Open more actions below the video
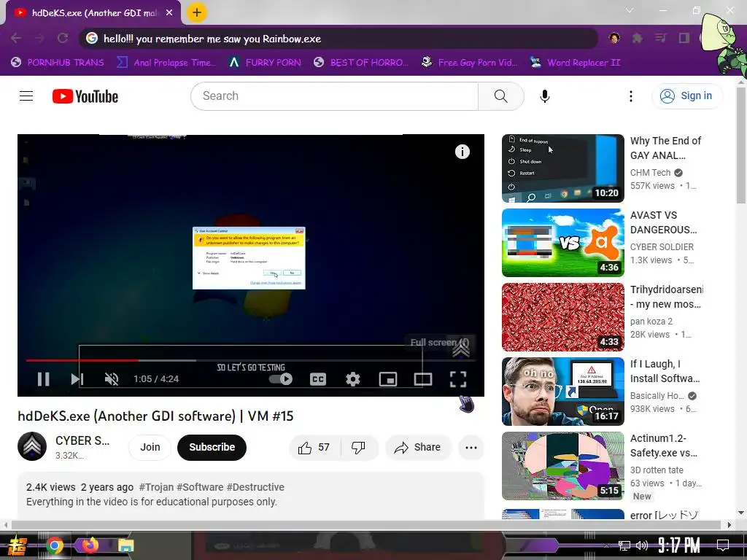This screenshot has height=560, width=747. [471, 447]
